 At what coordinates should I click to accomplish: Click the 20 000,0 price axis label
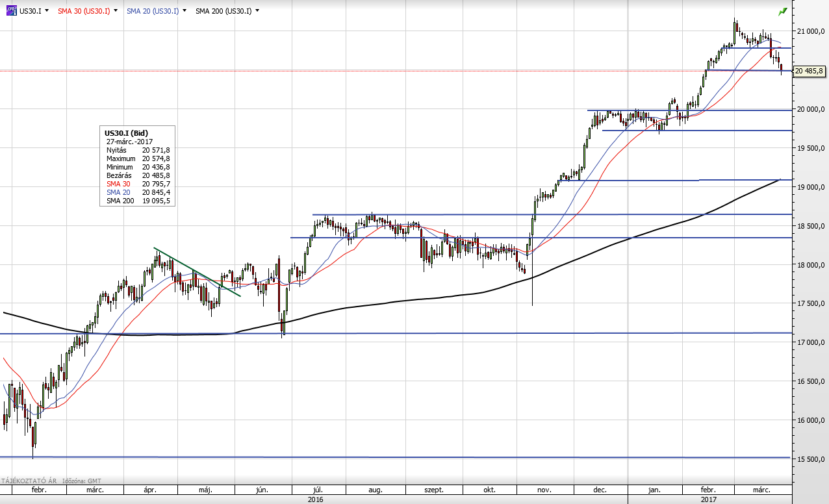(811, 109)
